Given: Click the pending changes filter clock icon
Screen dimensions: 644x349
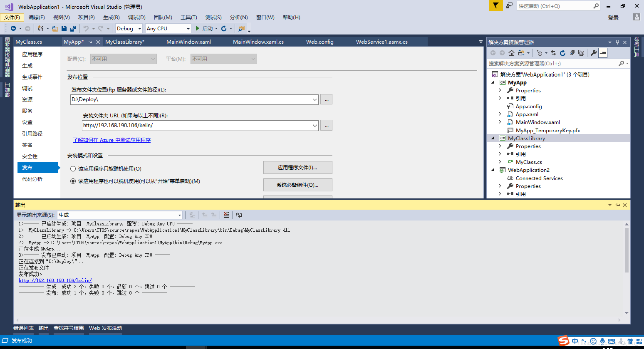Looking at the screenshot, I should 539,53.
